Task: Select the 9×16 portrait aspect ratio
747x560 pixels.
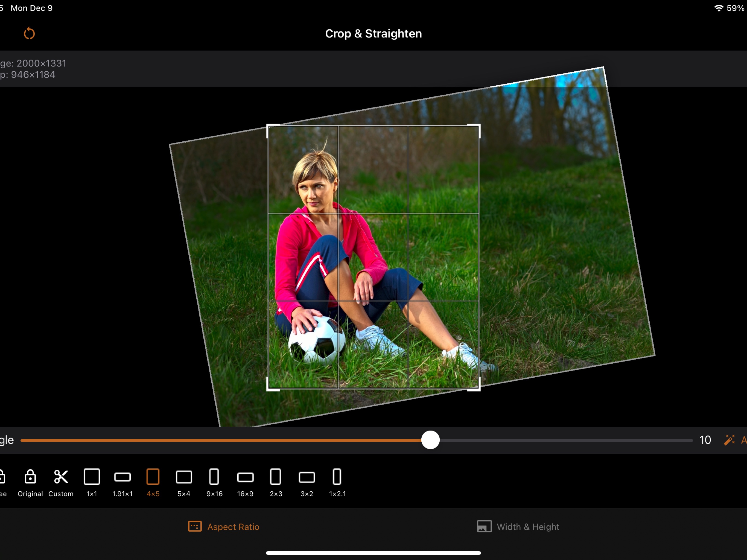Action: 214,477
